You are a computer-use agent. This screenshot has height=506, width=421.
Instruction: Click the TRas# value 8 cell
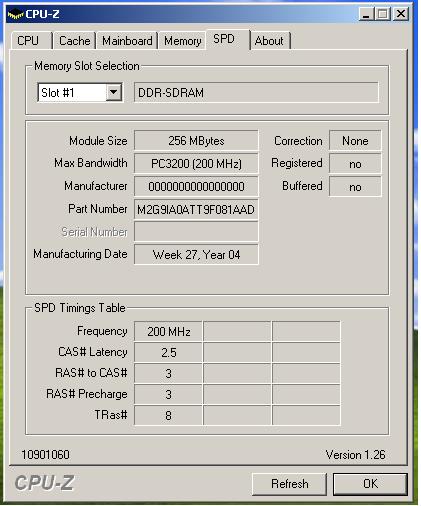click(x=168, y=415)
